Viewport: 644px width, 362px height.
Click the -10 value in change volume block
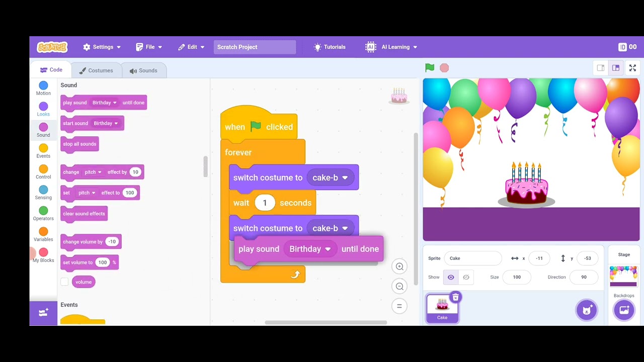tap(112, 242)
